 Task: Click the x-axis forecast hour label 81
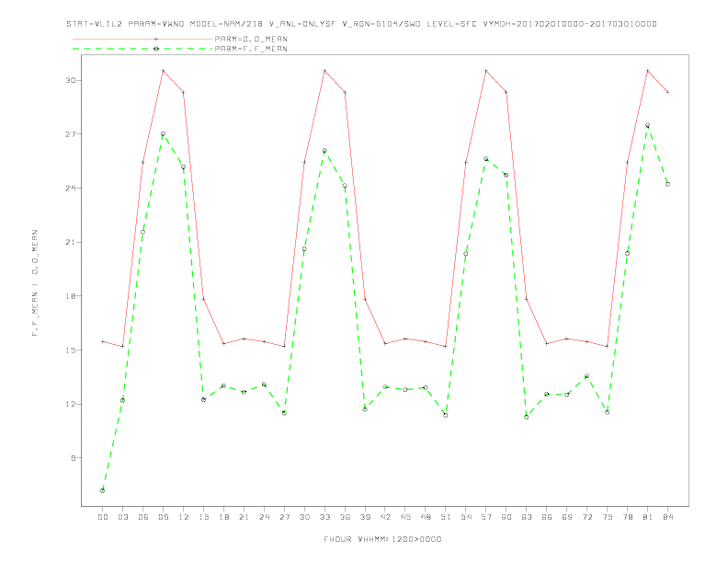(648, 517)
